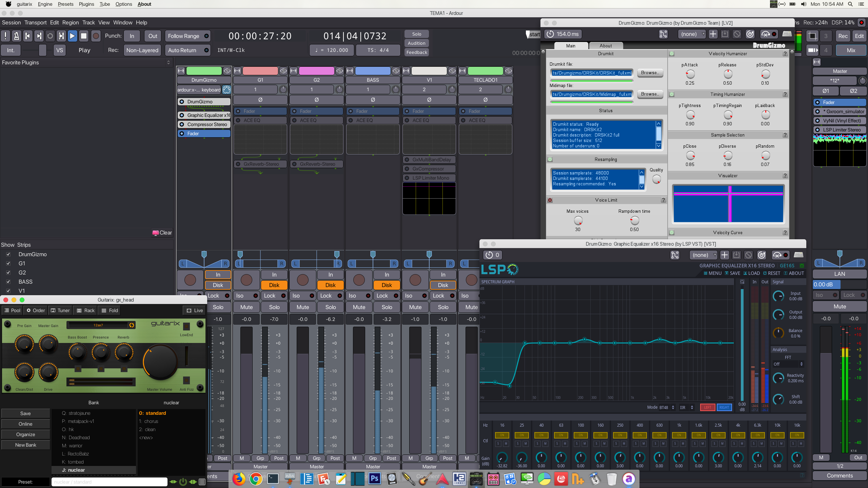Click the RESET button icon in LSP EQ toolbar
The image size is (868, 488).
coord(764,273)
